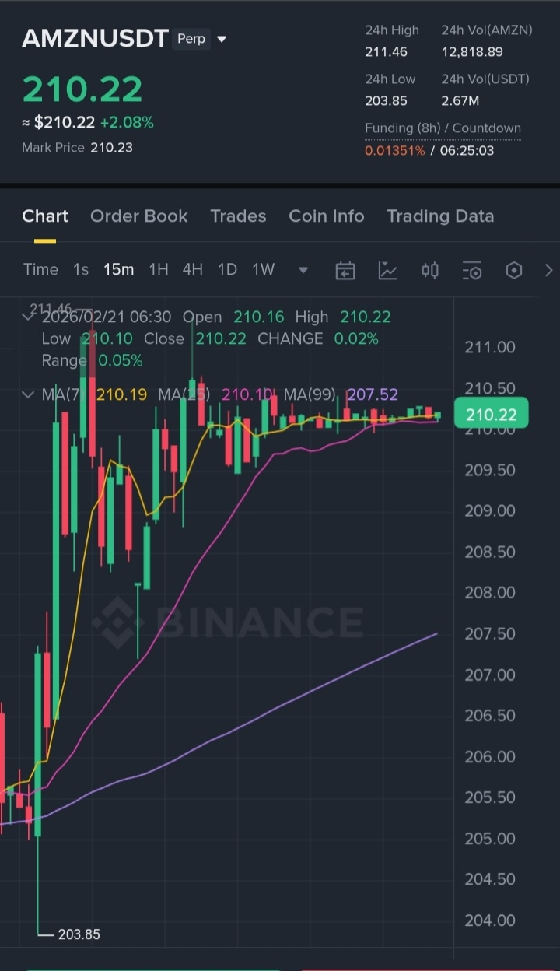The image size is (560, 971).
Task: Collapse the OHLC candle info chevron
Action: coord(29,317)
